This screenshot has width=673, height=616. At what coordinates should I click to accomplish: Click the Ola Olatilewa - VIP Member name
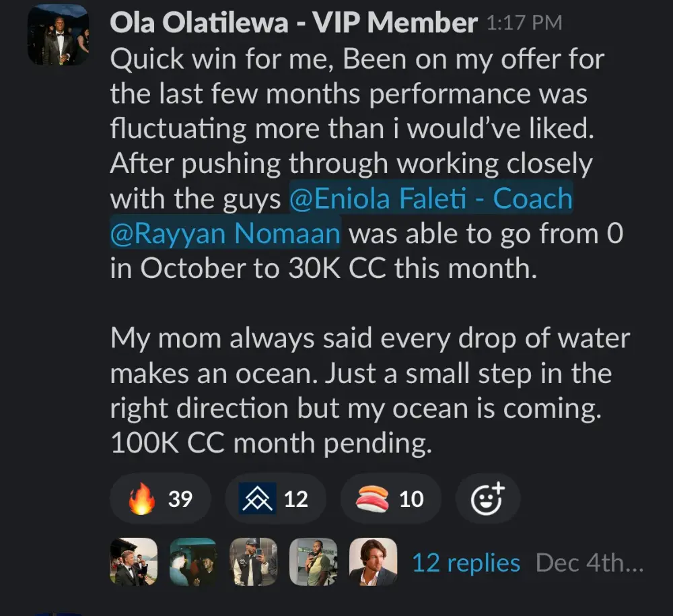click(293, 24)
